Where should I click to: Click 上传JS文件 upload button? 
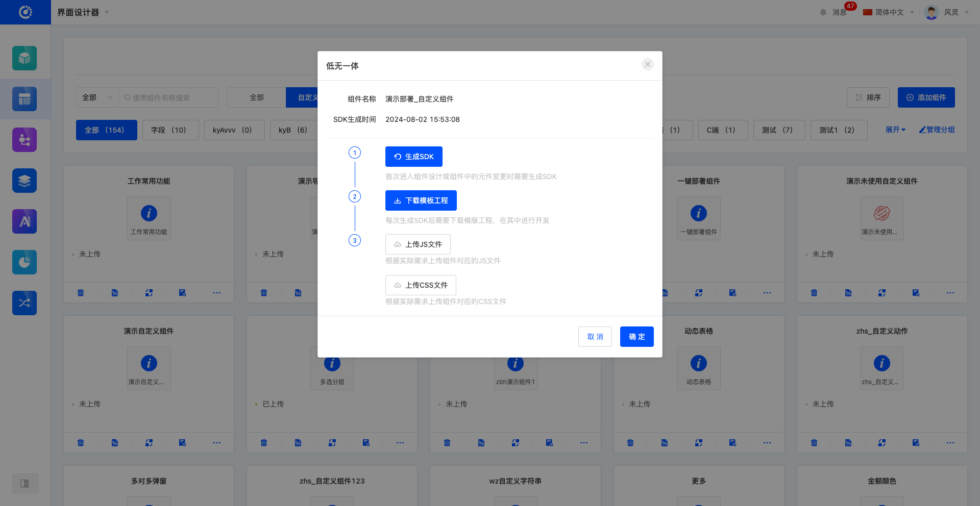click(418, 244)
